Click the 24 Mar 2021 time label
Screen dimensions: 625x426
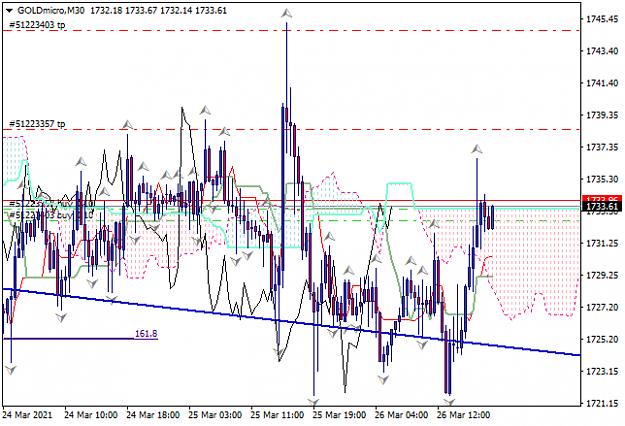[28, 415]
